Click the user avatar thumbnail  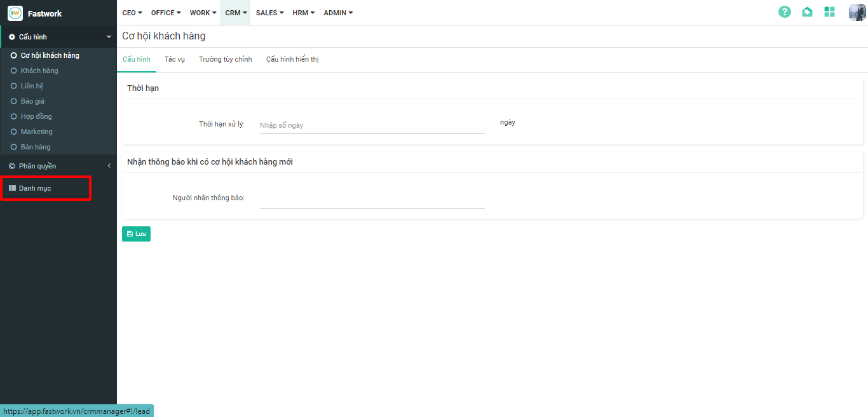tap(857, 12)
